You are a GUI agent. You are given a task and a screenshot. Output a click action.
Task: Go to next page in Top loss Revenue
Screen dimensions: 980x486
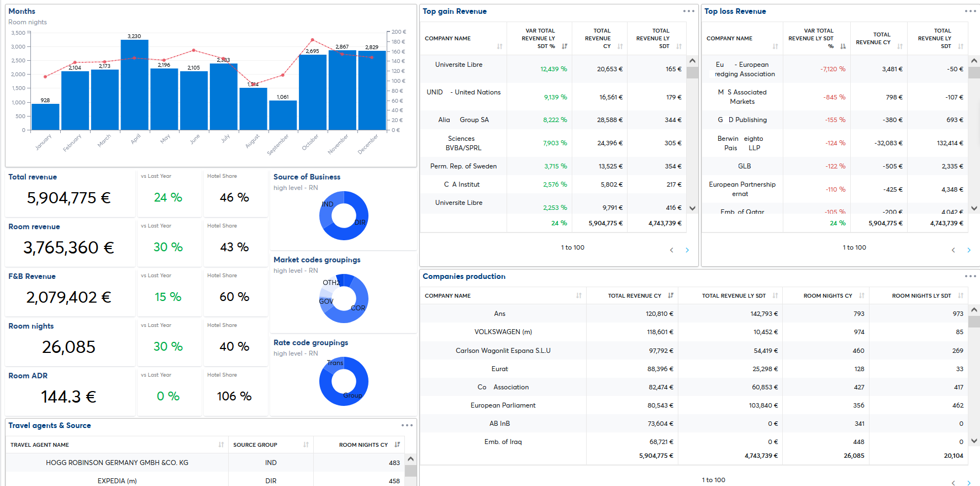968,250
